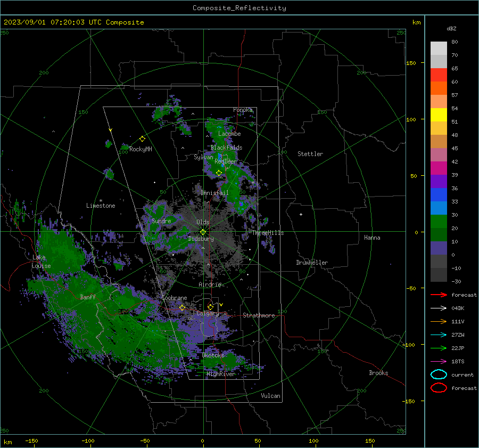The height and width of the screenshot is (448, 479).
Task: Click the Ponoka label
Action: (243, 110)
